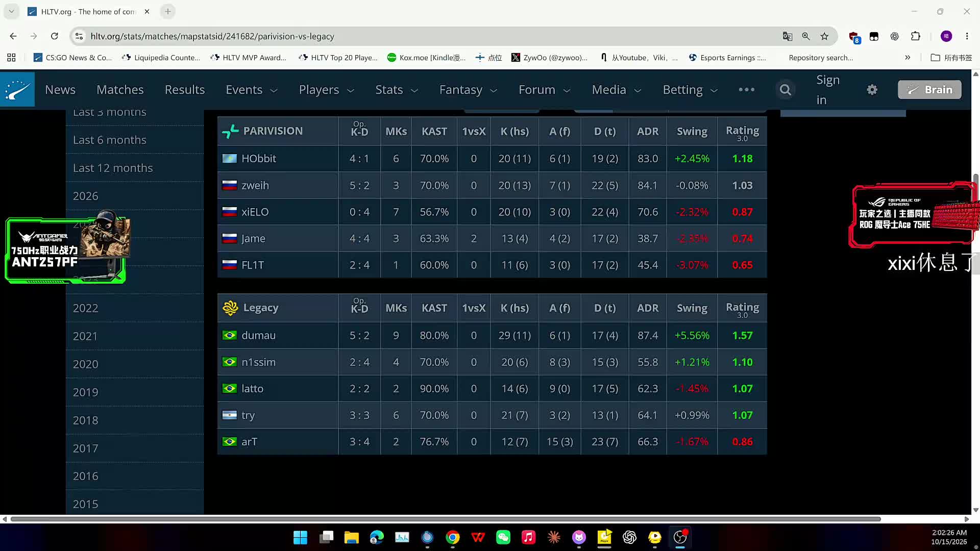Expand the Fantasy dropdown menu
980x551 pixels.
pos(468,90)
